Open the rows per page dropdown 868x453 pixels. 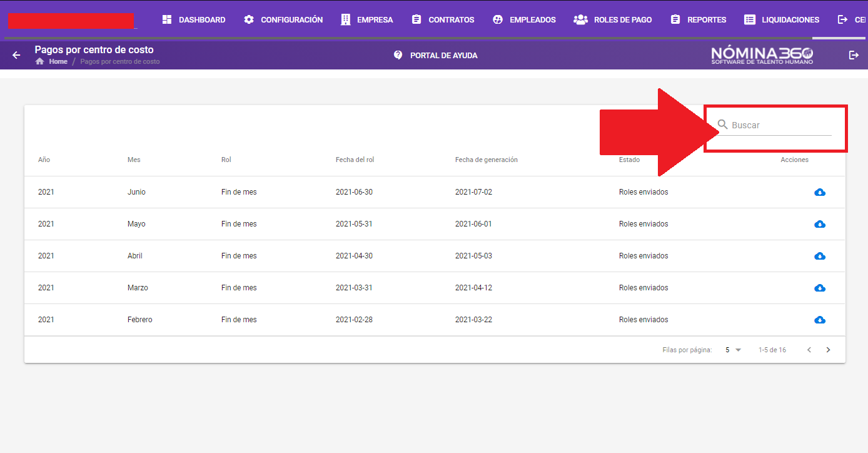(x=733, y=350)
